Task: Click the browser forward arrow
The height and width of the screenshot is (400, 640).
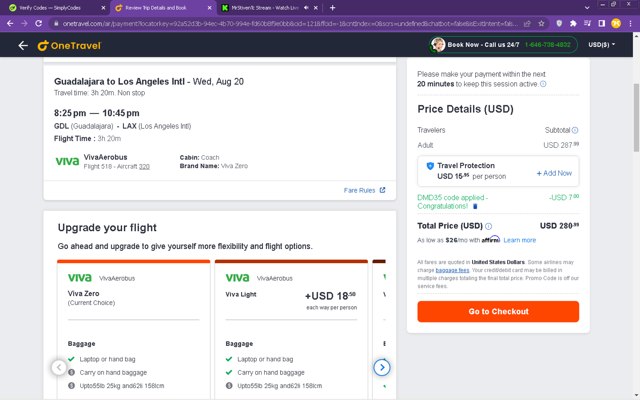Action: click(x=24, y=24)
